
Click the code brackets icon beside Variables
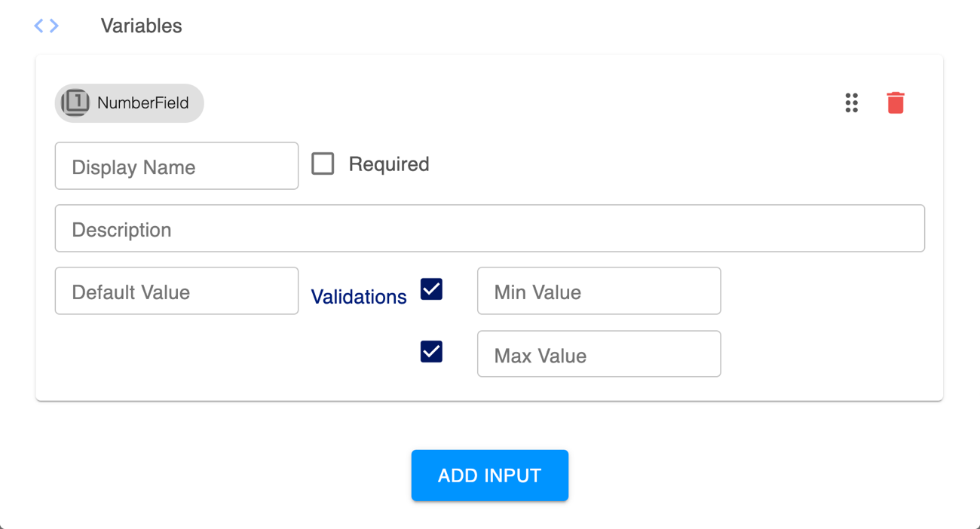point(46,26)
